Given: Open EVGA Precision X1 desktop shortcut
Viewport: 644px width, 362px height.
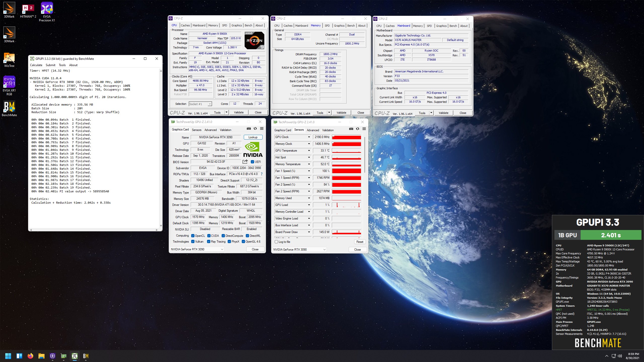Looking at the screenshot, I should click(x=47, y=12).
